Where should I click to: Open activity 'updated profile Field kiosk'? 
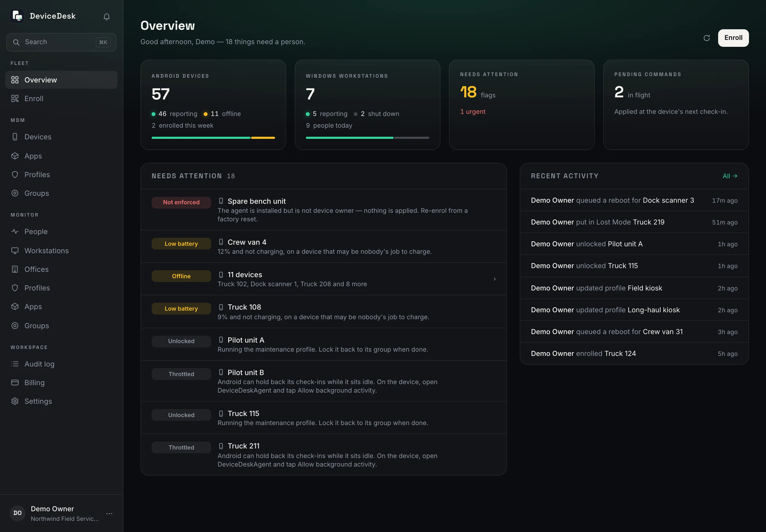pos(634,288)
